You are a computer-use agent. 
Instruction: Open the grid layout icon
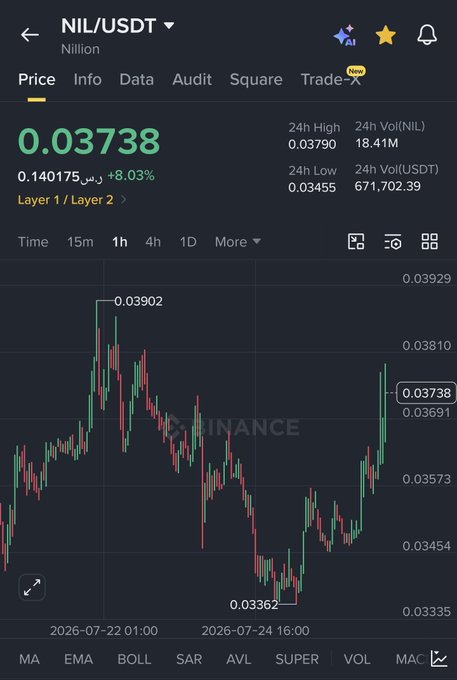click(x=430, y=242)
